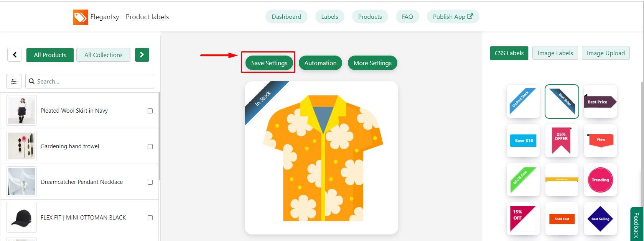Image resolution: width=644 pixels, height=241 pixels.
Task: Click the Elegantsy orange tag logo
Action: tap(81, 17)
